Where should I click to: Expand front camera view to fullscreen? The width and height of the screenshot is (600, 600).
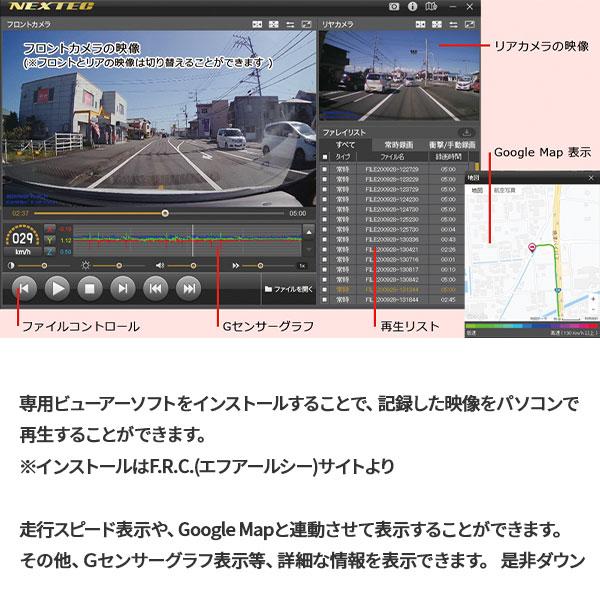tap(307, 24)
